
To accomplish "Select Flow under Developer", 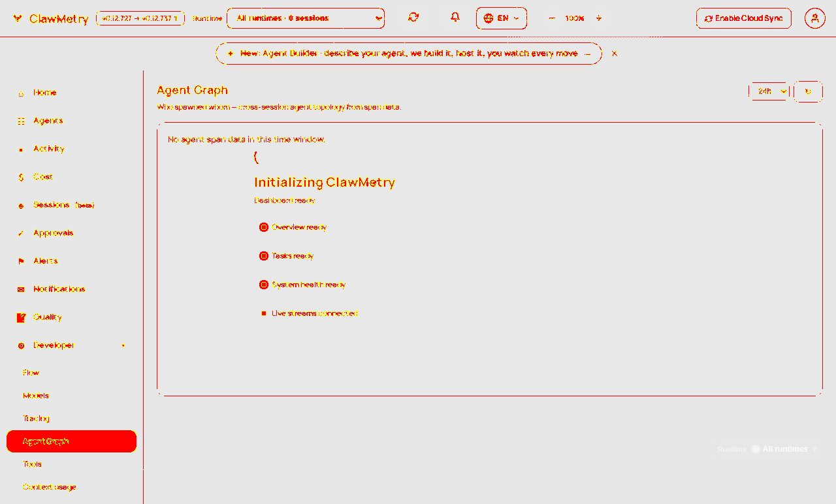I will [71, 373].
